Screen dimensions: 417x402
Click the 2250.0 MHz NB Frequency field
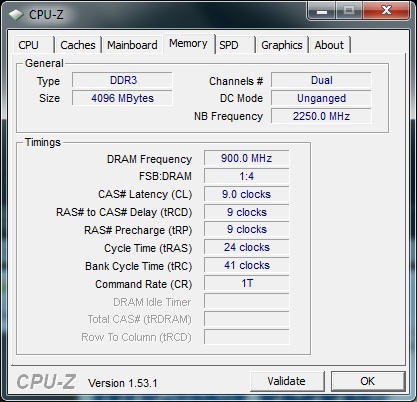click(321, 116)
